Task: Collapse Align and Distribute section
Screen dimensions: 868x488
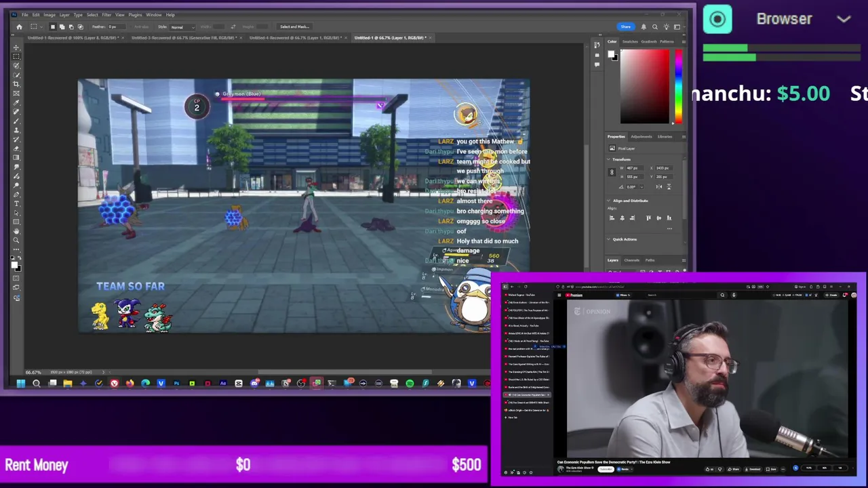Action: pos(608,201)
